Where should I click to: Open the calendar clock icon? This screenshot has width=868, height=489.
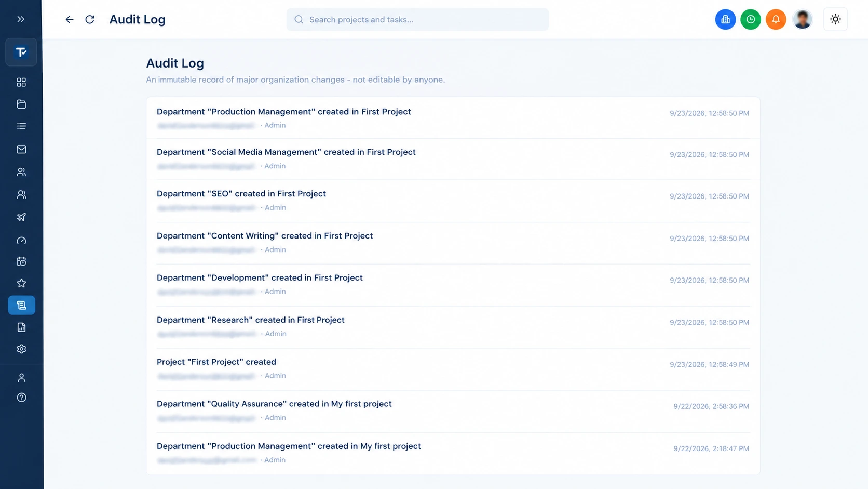(x=21, y=261)
